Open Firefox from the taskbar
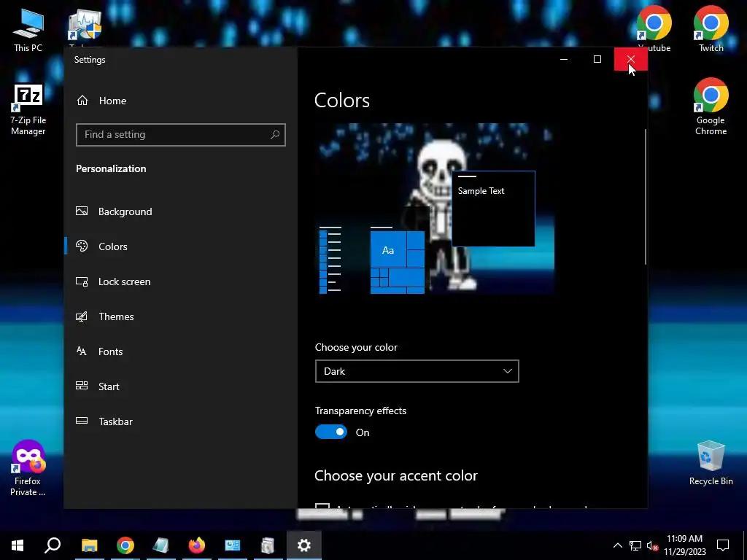 (x=196, y=545)
